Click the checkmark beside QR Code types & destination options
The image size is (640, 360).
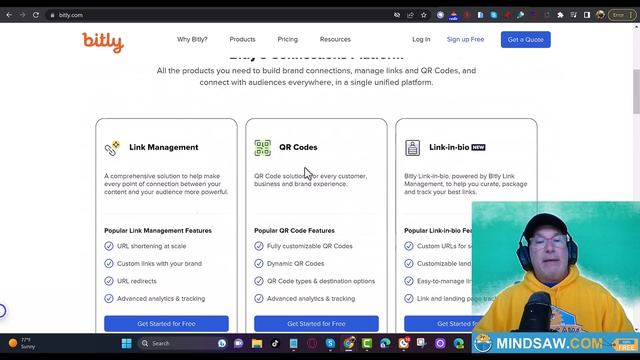point(259,281)
